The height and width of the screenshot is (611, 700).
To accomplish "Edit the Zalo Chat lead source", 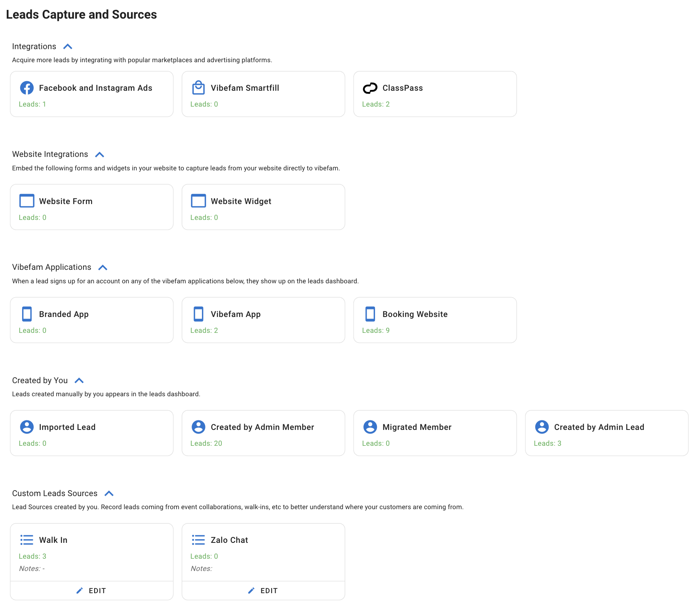I will 263,590.
